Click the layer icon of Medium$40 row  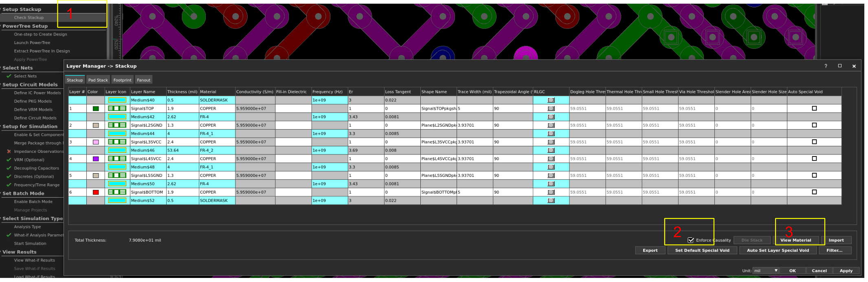[x=117, y=100]
